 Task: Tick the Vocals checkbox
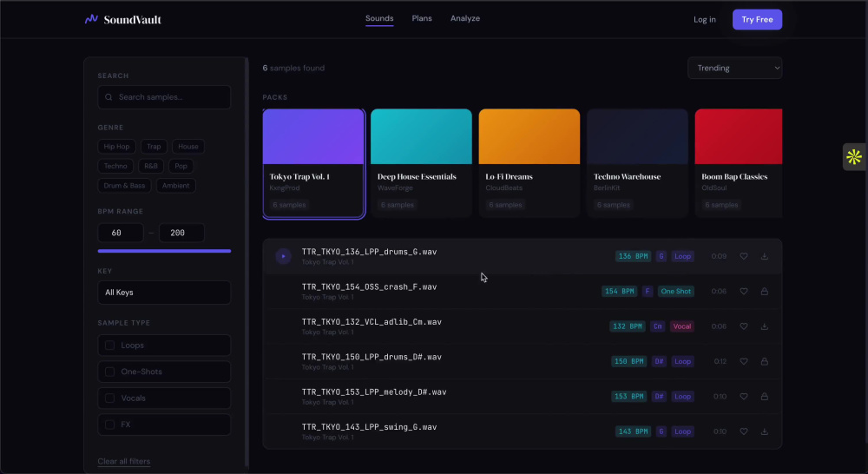(109, 398)
